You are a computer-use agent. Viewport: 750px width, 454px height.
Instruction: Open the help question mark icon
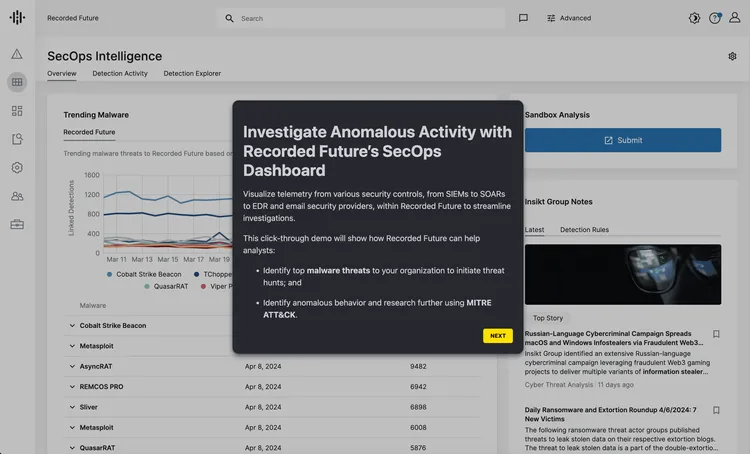[x=715, y=18]
